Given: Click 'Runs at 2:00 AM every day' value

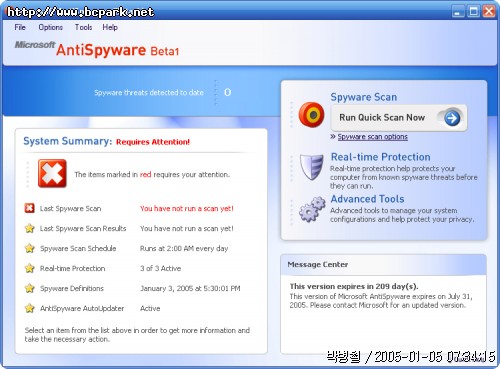Looking at the screenshot, I should point(184,249).
